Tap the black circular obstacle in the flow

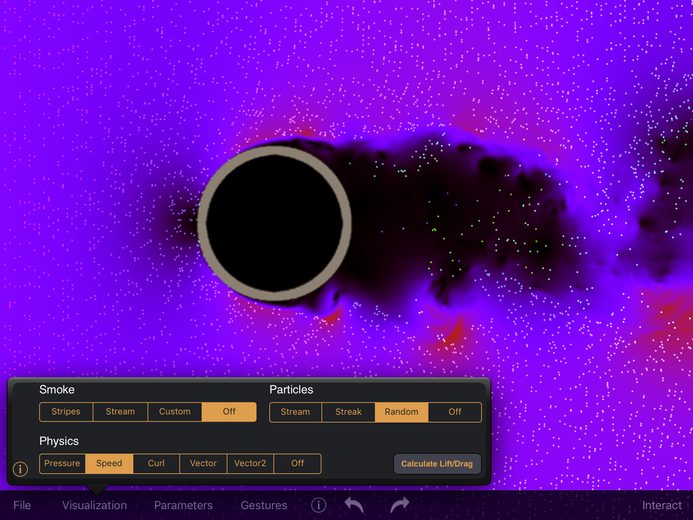click(274, 223)
